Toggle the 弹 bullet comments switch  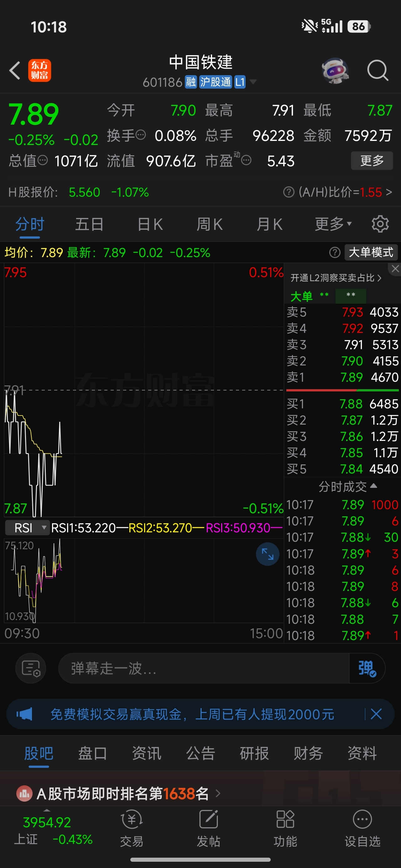[367, 668]
